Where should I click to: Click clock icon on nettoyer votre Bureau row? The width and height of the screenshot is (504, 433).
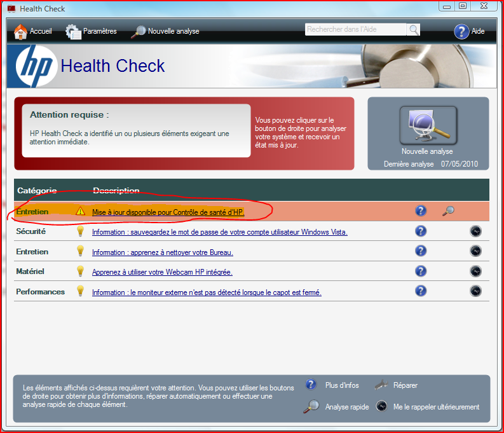click(475, 251)
